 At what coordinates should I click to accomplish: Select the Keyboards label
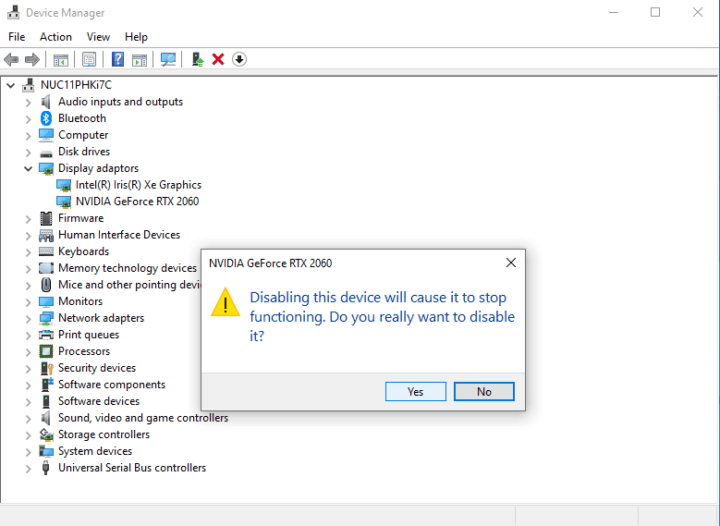[x=84, y=252]
